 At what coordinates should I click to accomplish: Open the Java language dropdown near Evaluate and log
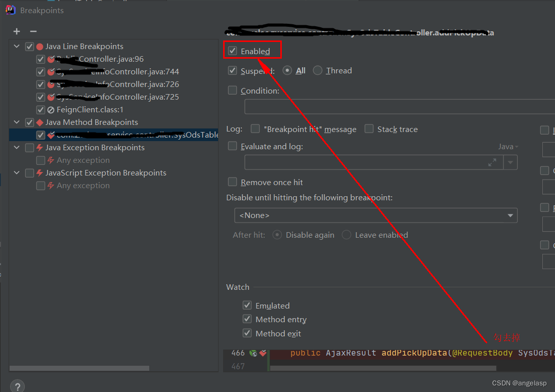click(507, 146)
